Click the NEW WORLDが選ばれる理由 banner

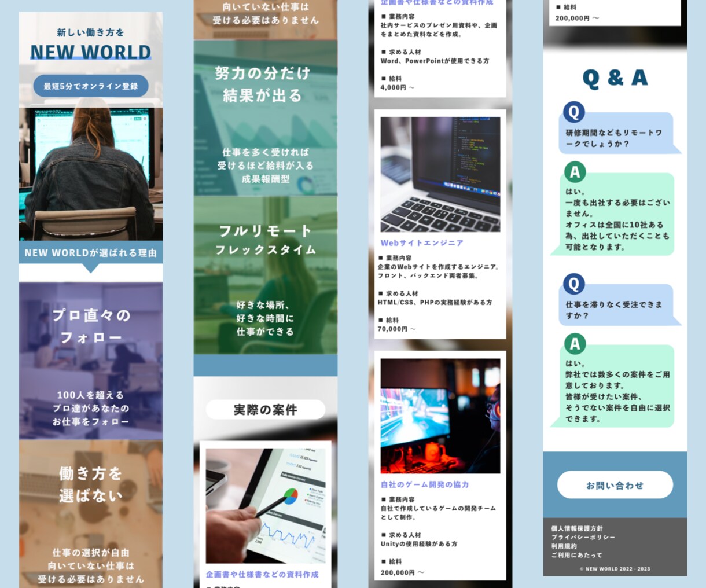click(x=91, y=253)
